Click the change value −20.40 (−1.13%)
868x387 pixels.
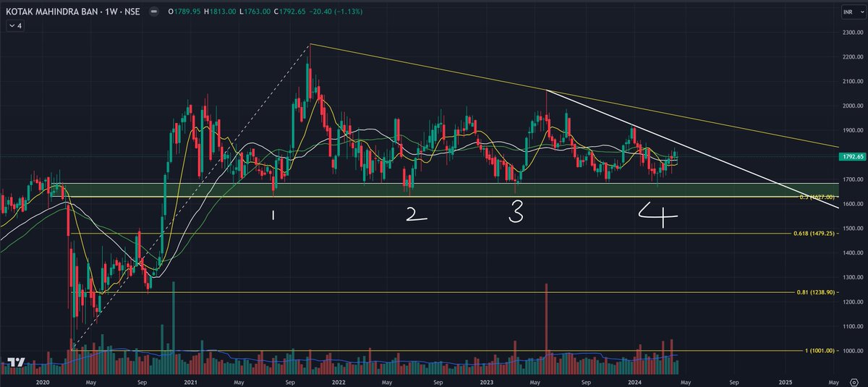coord(335,12)
